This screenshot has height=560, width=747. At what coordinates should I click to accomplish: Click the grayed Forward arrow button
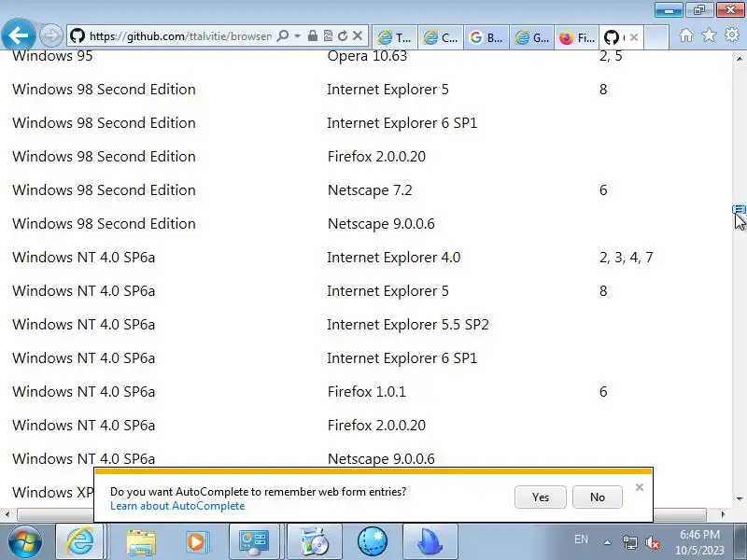tap(51, 35)
